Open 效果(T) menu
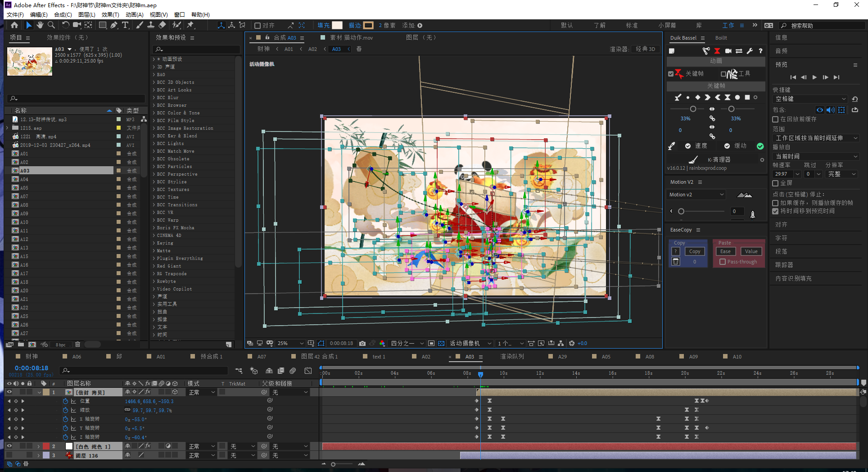Screen dimensions: 868x472 pos(110,15)
